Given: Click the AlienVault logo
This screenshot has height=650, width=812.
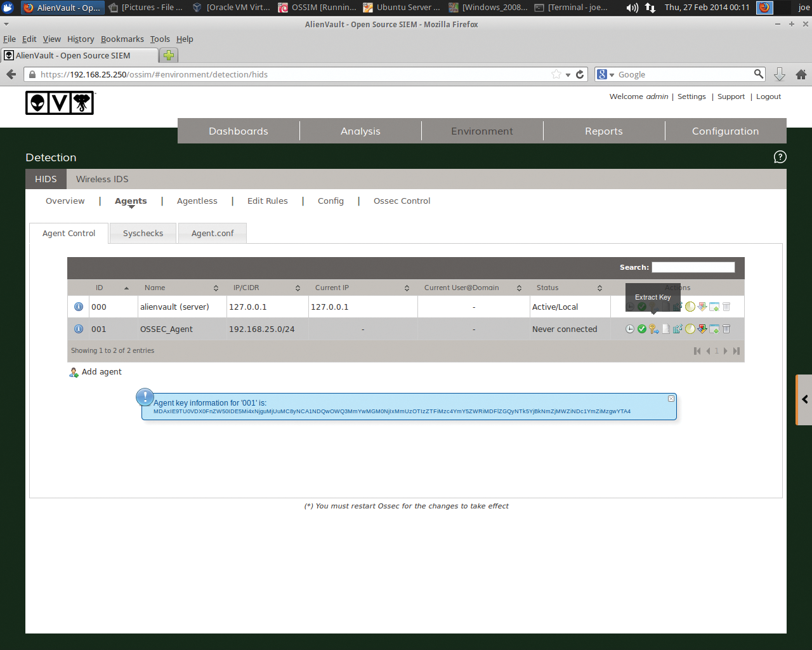Looking at the screenshot, I should click(60, 103).
